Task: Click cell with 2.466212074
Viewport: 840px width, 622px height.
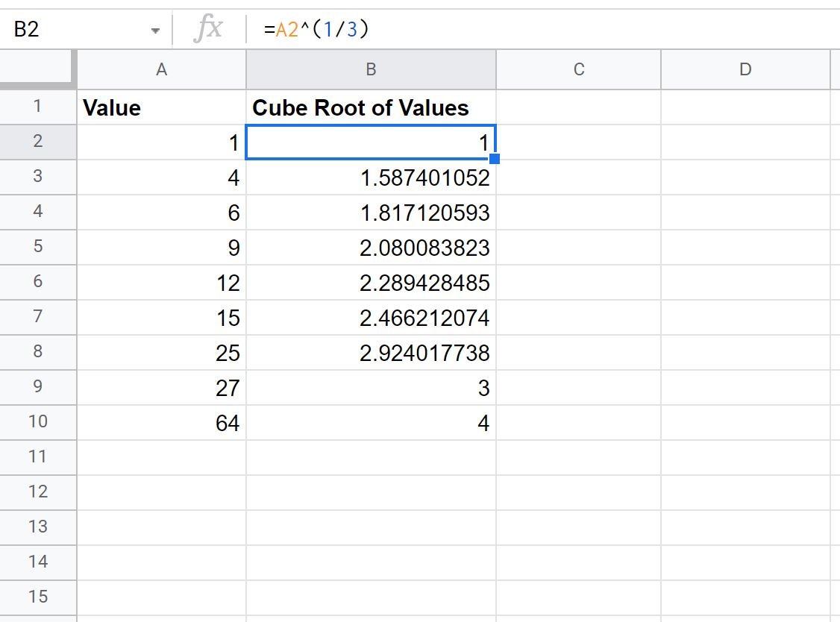Action: pyautogui.click(x=371, y=318)
